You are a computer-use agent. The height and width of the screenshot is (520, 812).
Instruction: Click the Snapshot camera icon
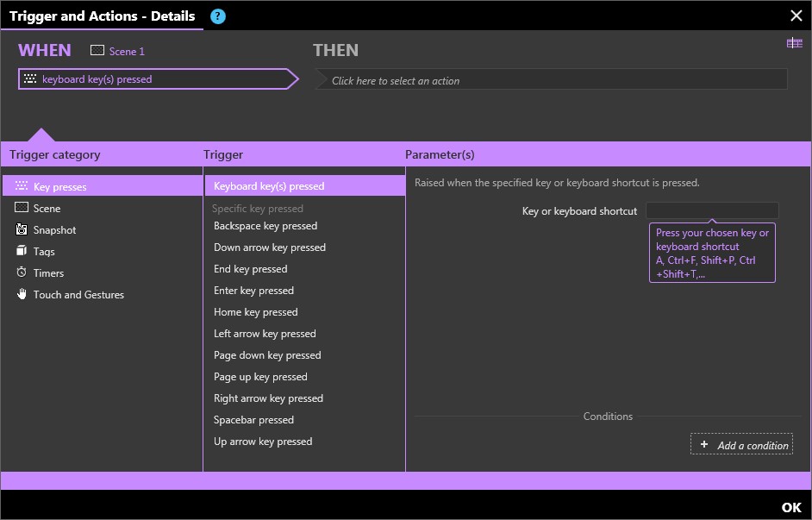click(22, 229)
